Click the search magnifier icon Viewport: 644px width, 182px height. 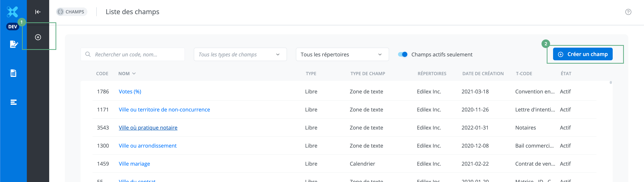click(88, 54)
